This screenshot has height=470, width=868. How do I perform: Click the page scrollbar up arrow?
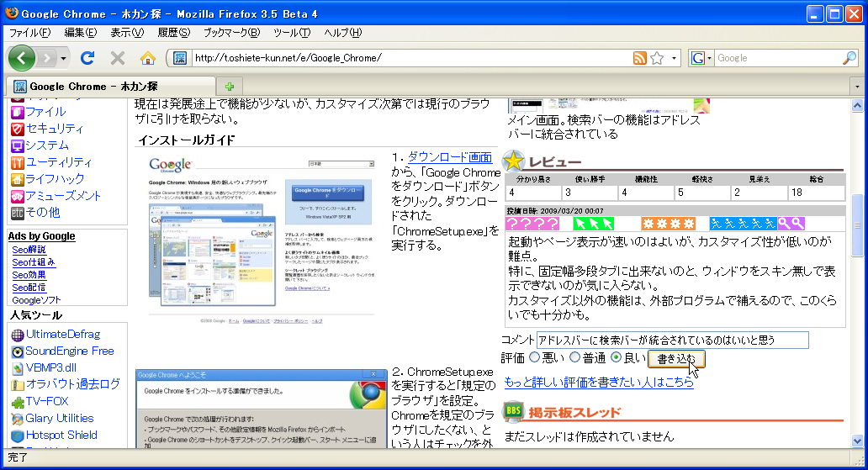click(x=857, y=105)
